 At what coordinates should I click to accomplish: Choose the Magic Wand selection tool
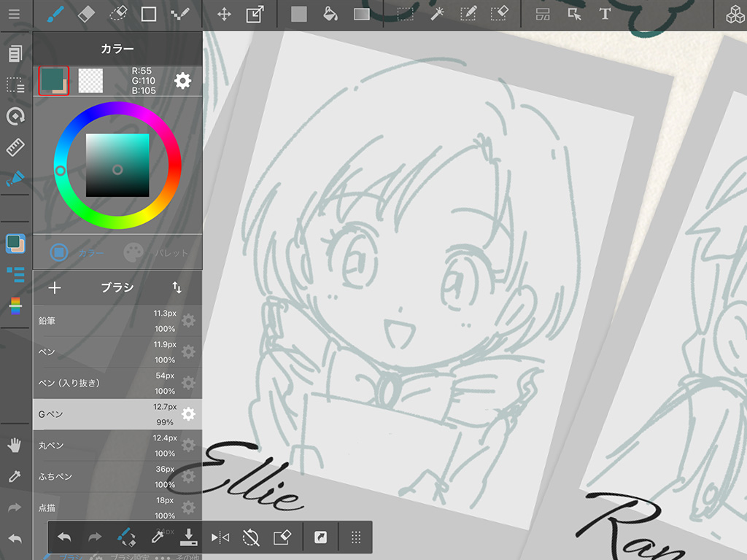438,15
